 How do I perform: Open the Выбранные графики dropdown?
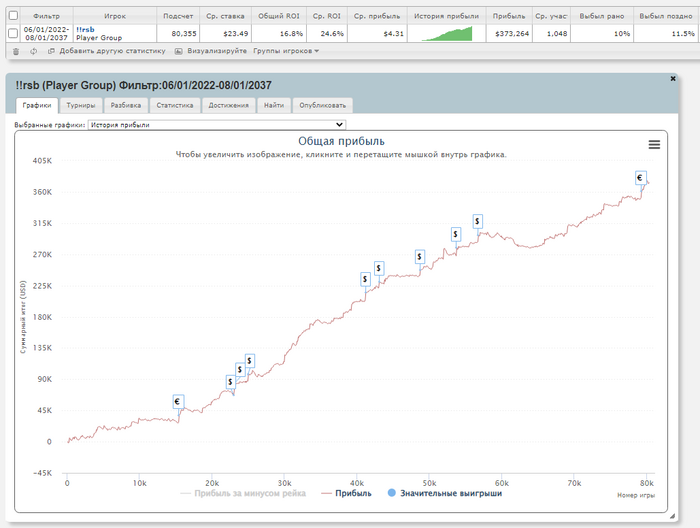coord(217,125)
